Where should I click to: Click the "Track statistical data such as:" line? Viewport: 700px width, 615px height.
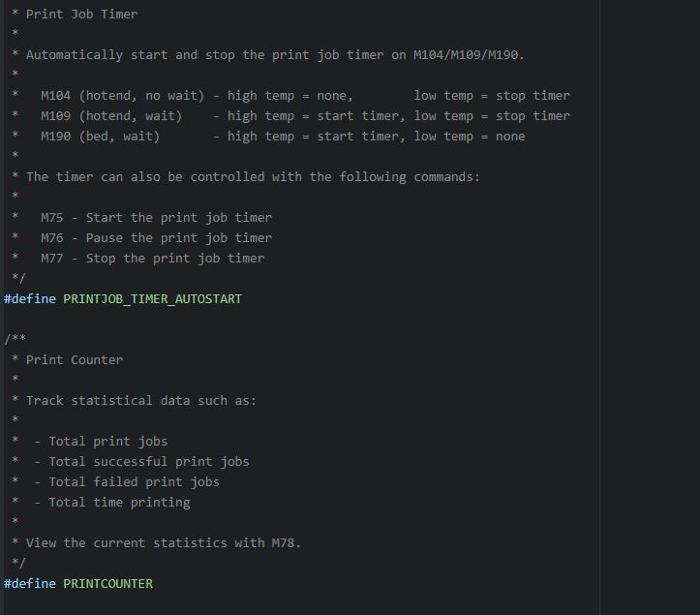141,400
